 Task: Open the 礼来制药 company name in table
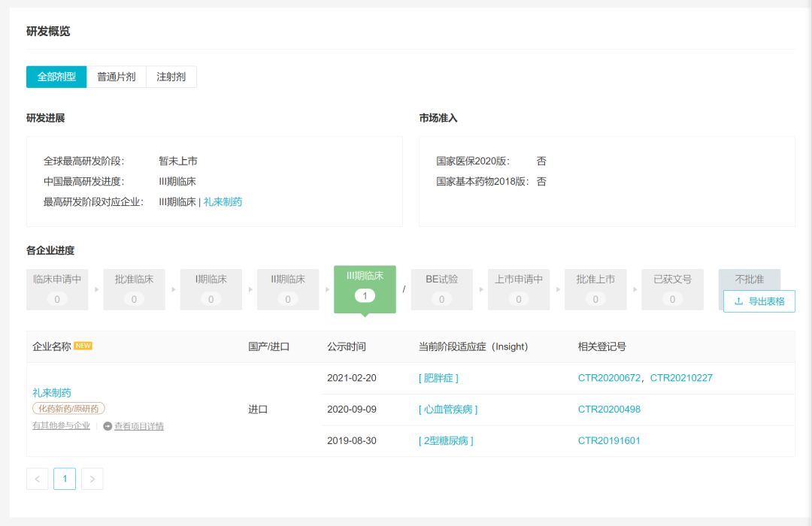[x=52, y=392]
